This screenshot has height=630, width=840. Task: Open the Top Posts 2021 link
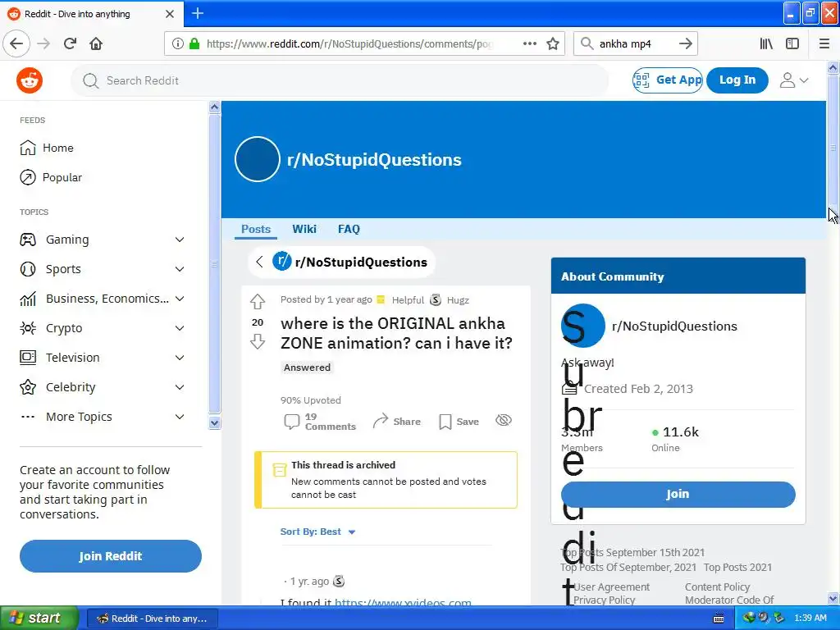(x=737, y=568)
